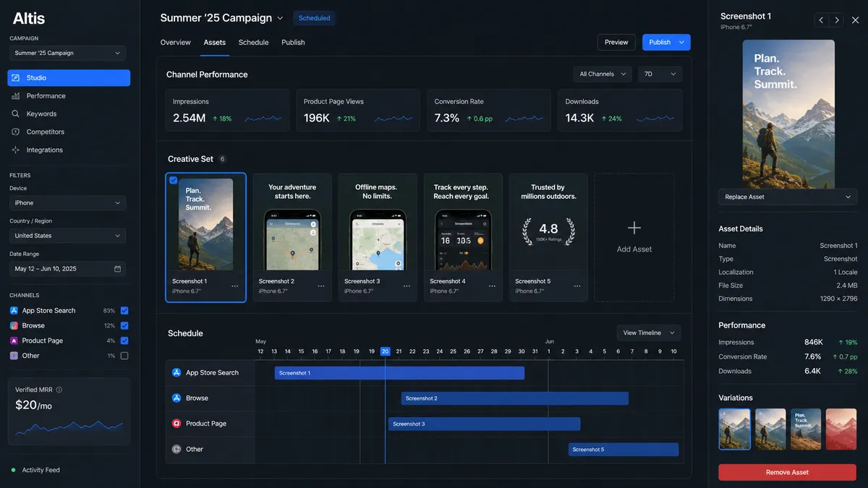The image size is (868, 488).
Task: Open the Publish button arrow menu
Action: (682, 43)
